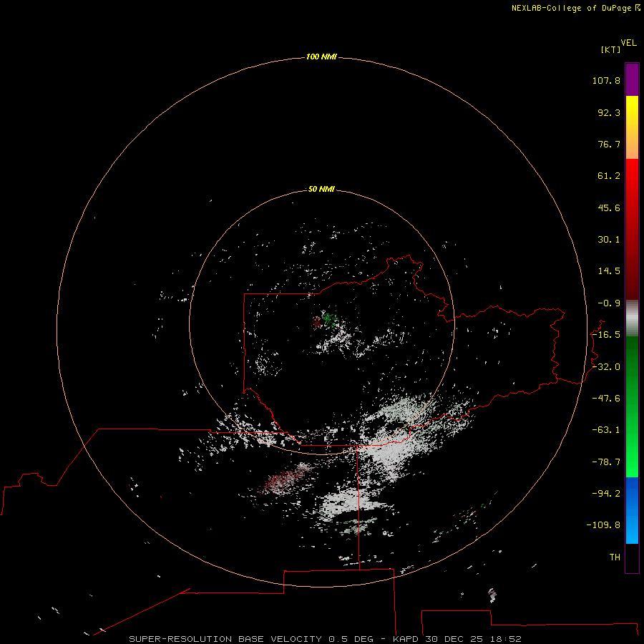
Task: Click the -16.5 legend value
Action: tap(606, 335)
